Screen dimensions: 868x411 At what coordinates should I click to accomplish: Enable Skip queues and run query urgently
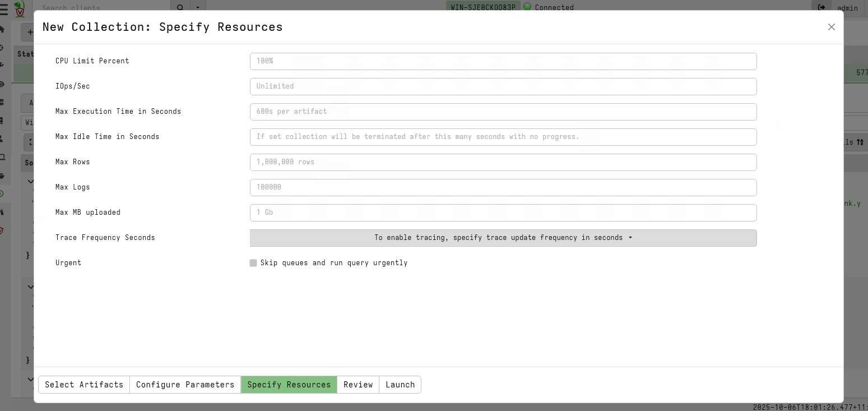coord(253,263)
